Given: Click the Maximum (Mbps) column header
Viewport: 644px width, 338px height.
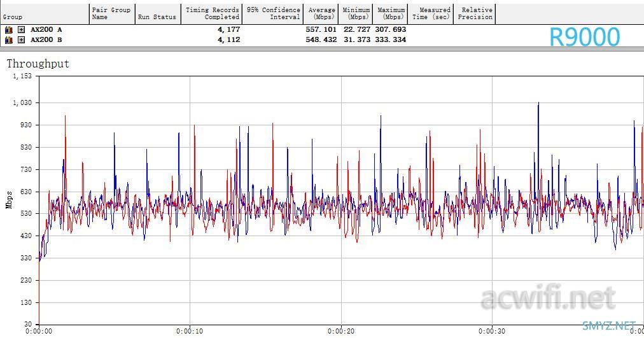Looking at the screenshot, I should (391, 13).
